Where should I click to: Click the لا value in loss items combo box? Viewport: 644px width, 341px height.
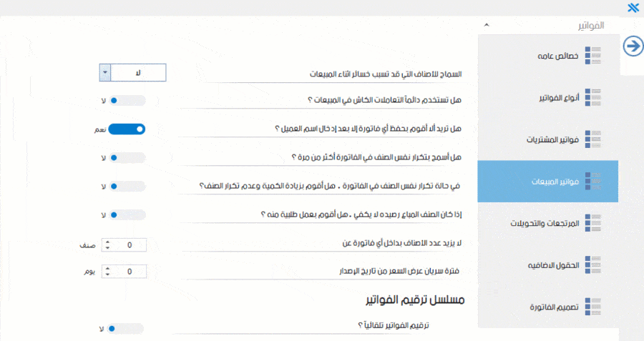point(138,73)
